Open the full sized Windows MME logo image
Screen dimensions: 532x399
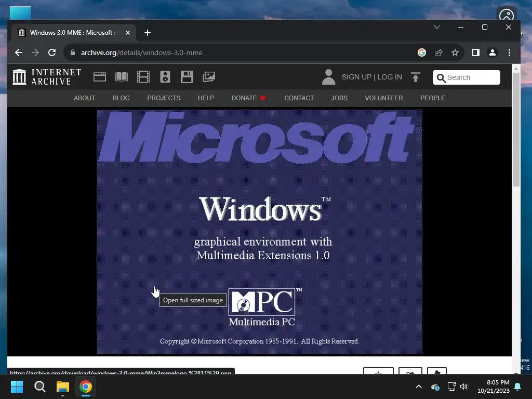[259, 231]
